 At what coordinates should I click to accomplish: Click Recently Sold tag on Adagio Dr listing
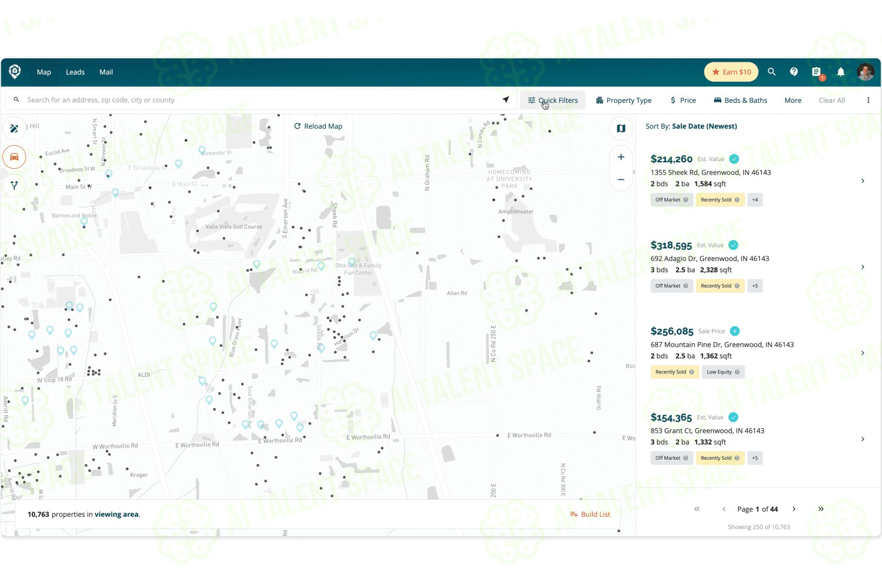(x=720, y=286)
